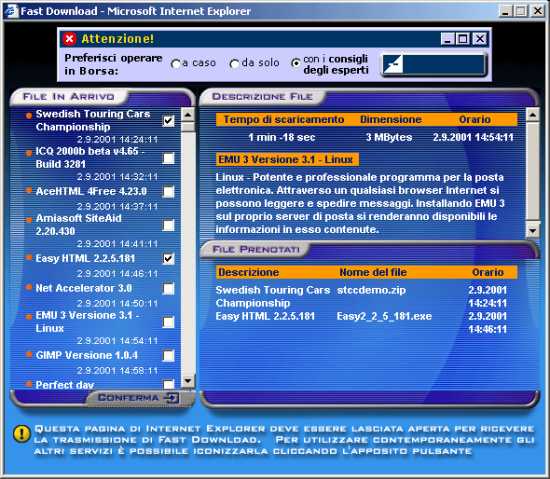Check the Amiasoft SiteAid 2.20.430 checkbox
Image resolution: width=550 pixels, height=479 pixels.
pos(169,225)
